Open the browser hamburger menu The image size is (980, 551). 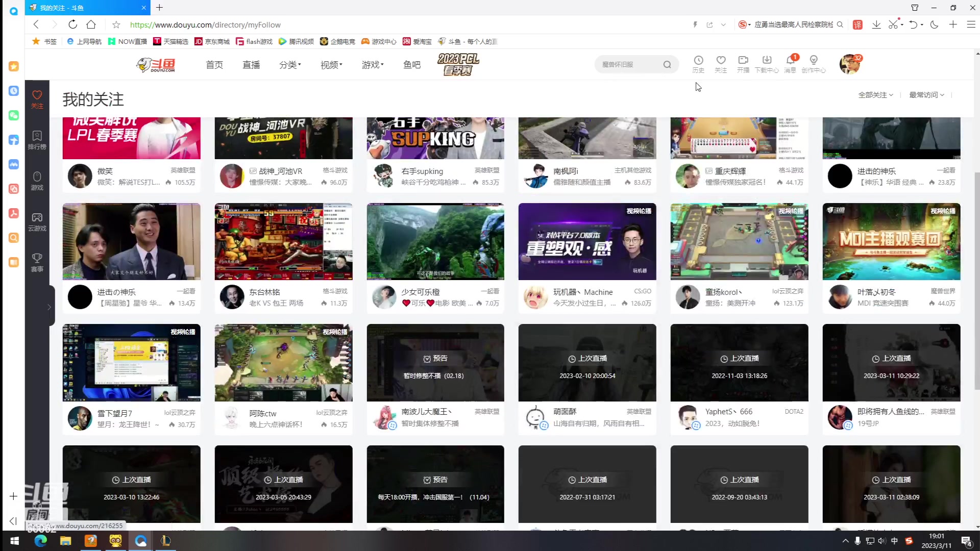pyautogui.click(x=971, y=24)
